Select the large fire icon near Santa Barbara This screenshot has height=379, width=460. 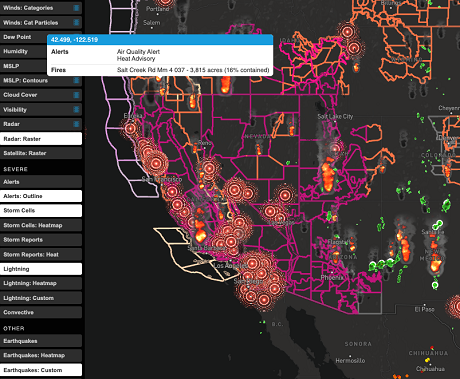coord(201,235)
